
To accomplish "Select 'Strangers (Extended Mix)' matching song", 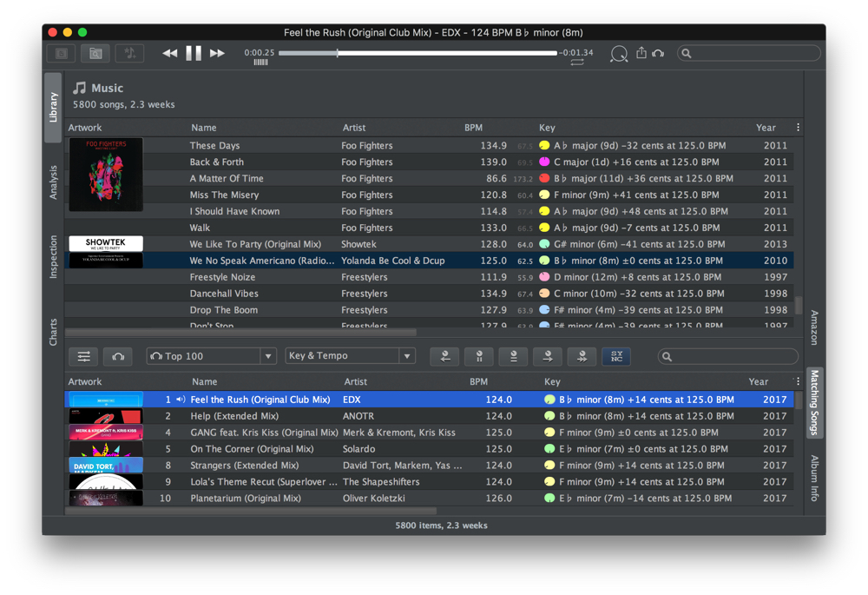I will click(x=429, y=466).
